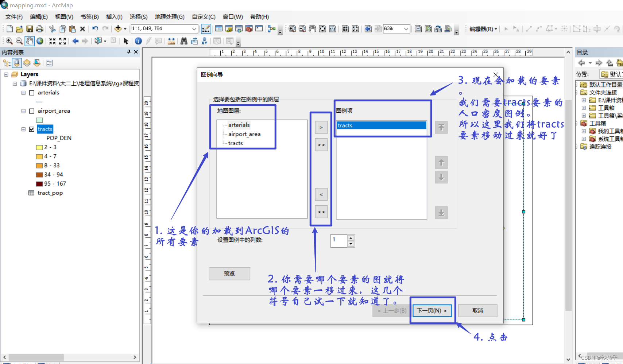Open the 编辑(E) menu
The width and height of the screenshot is (623, 364).
[x=39, y=17]
